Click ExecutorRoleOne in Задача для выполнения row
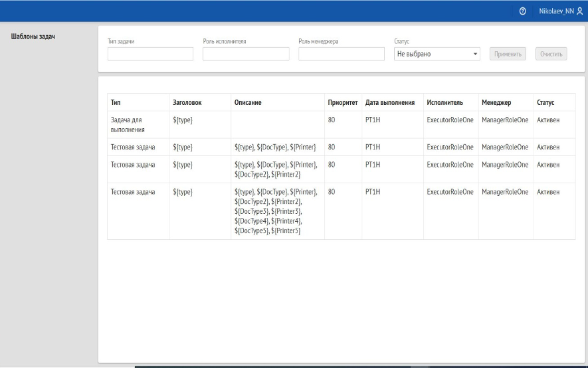Viewport: 588px width, 368px height. 450,120
